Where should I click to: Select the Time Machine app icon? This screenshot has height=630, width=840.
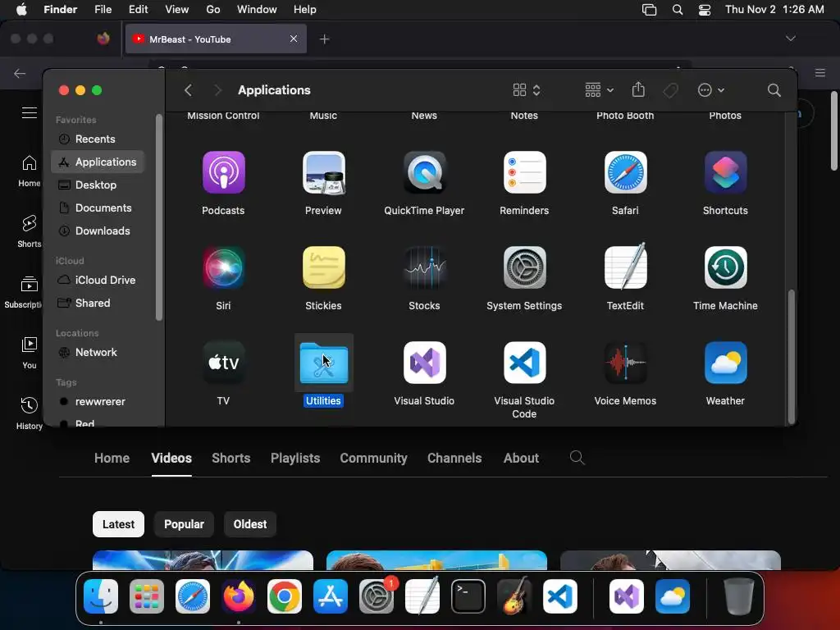click(x=725, y=267)
